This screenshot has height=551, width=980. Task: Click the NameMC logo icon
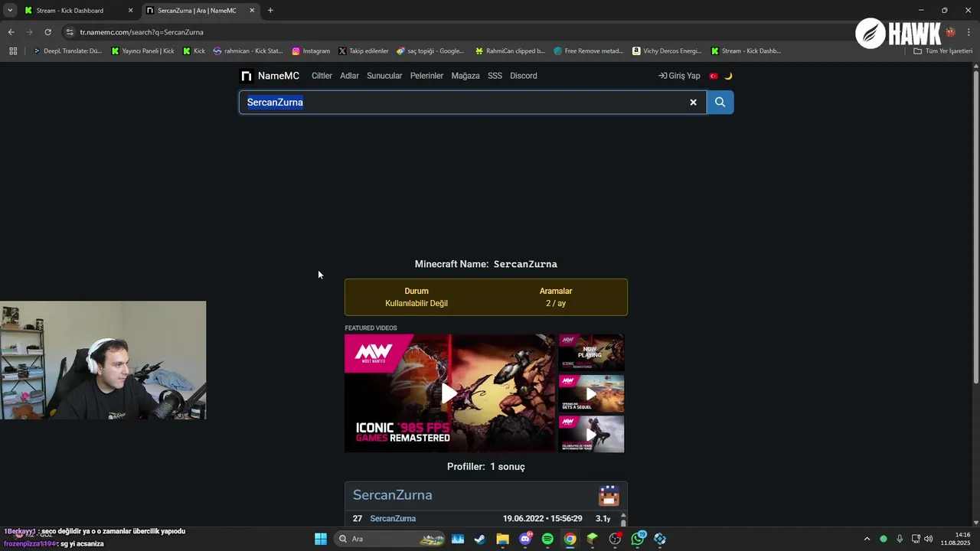247,76
